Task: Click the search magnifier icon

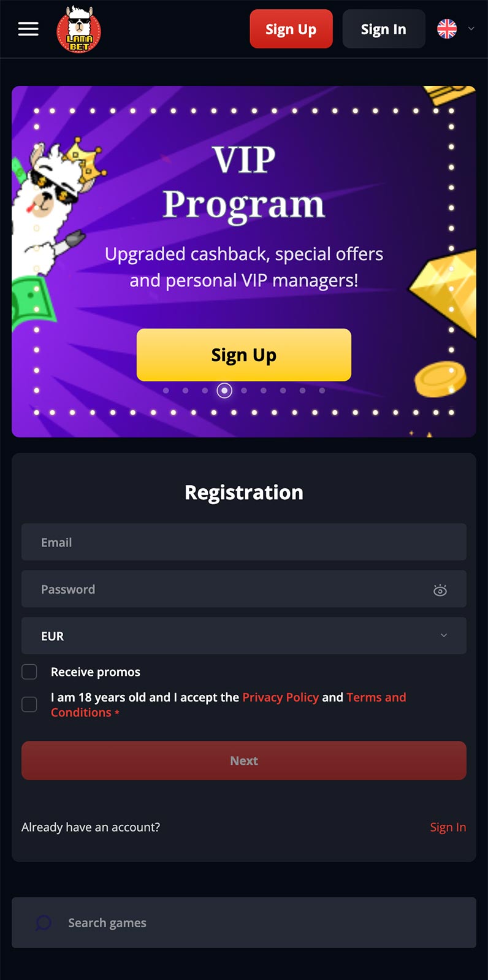Action: pyautogui.click(x=44, y=922)
